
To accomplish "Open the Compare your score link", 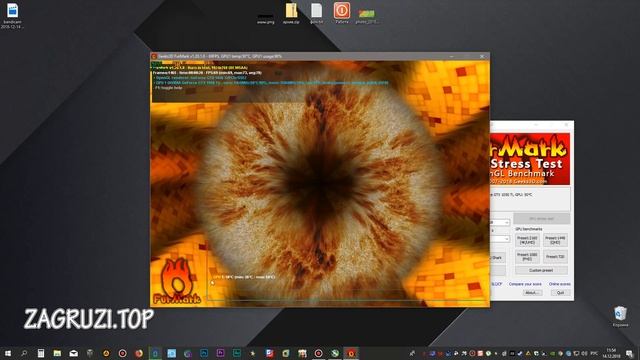I will point(525,284).
